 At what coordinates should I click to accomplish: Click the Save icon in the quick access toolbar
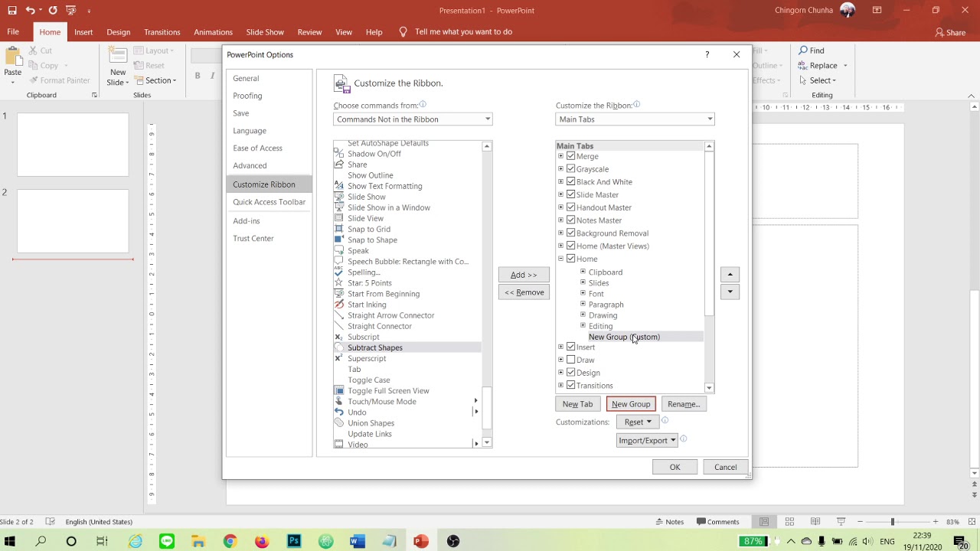pyautogui.click(x=11, y=11)
